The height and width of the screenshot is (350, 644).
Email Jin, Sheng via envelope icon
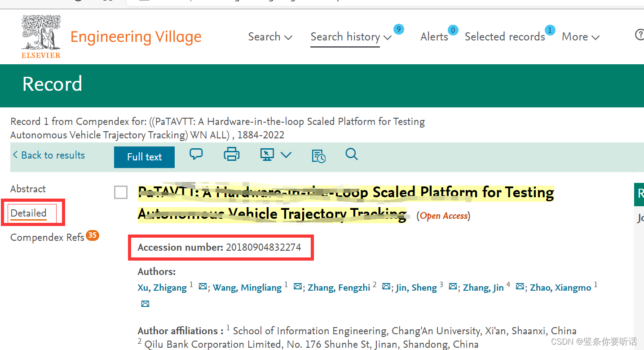coord(453,287)
